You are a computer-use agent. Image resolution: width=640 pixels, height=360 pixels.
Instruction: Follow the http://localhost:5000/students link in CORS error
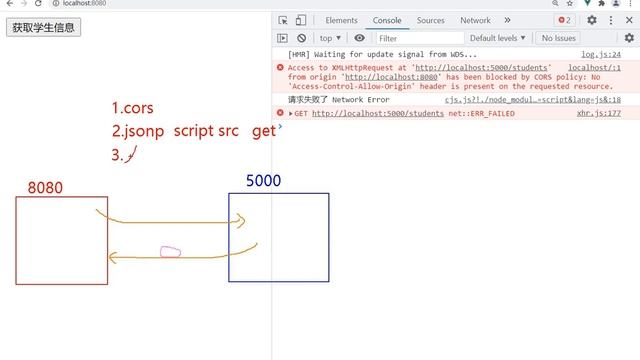tap(481, 68)
